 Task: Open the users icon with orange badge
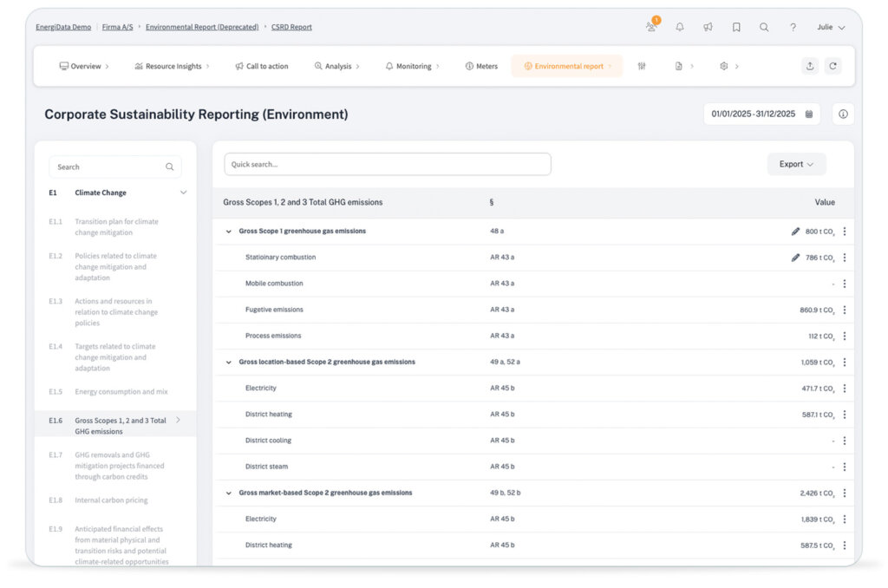click(x=652, y=26)
